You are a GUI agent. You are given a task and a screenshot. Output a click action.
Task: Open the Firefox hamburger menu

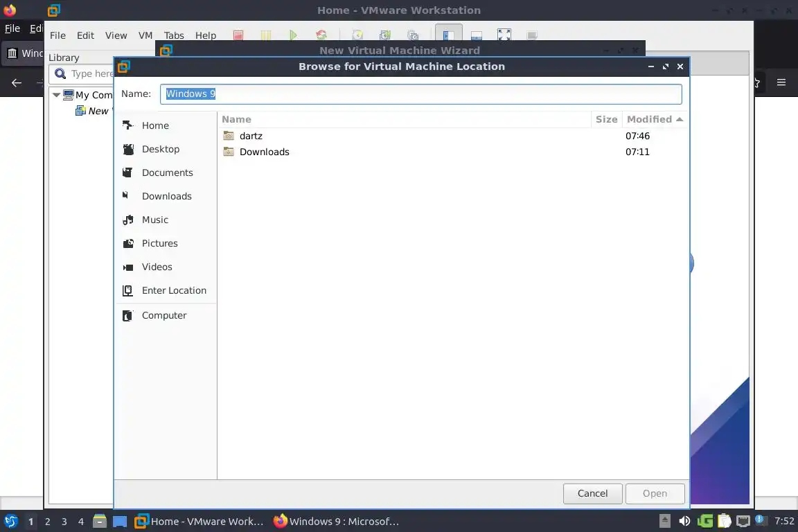coord(781,82)
